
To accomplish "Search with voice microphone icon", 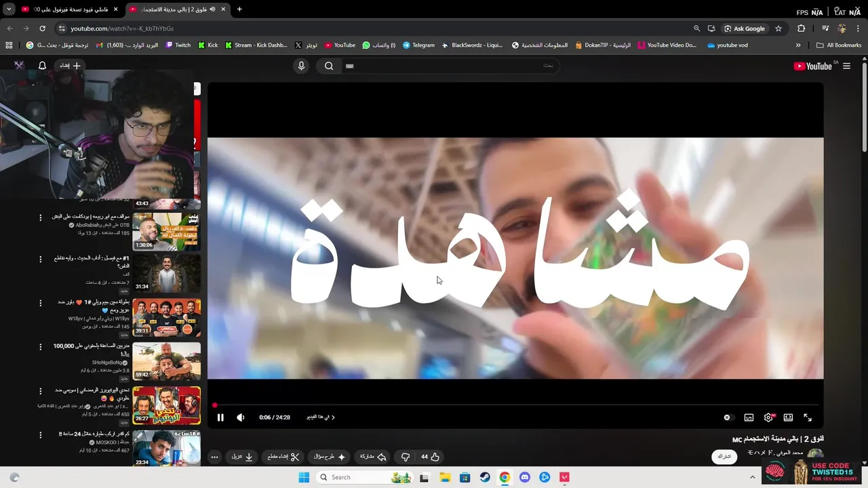I will pyautogui.click(x=302, y=66).
